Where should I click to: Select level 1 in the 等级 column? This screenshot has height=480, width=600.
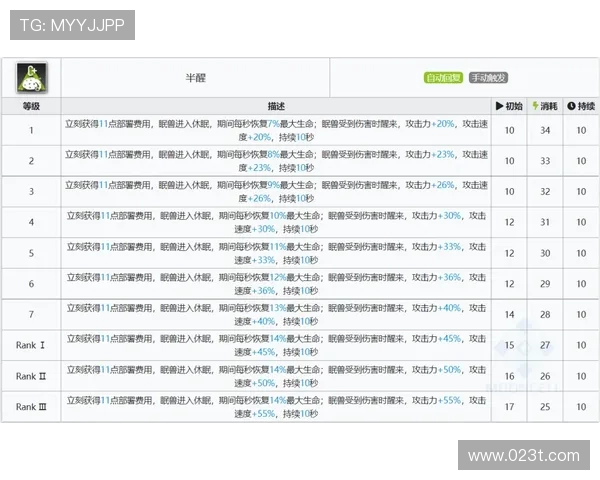tap(31, 130)
